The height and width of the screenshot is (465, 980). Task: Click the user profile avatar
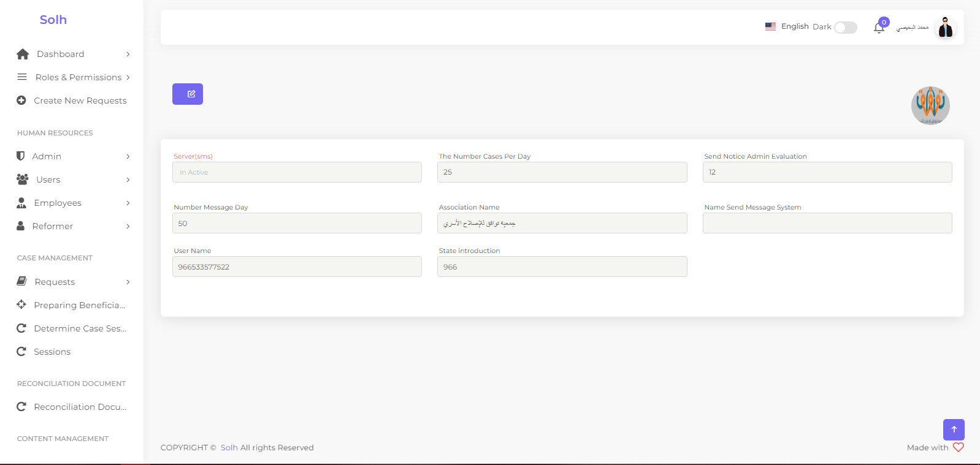click(x=945, y=28)
